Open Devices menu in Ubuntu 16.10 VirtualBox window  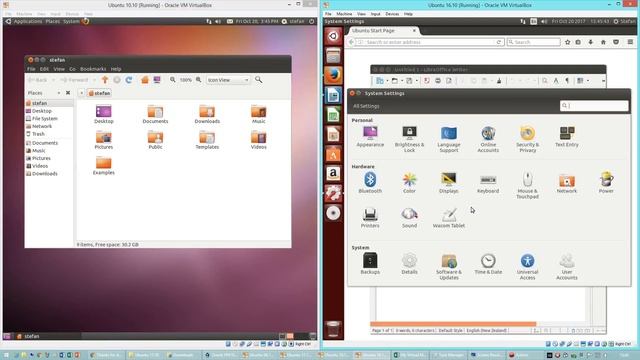point(392,14)
